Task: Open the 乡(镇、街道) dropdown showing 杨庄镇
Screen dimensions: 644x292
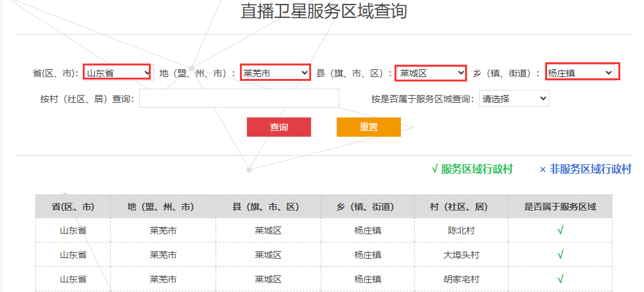Action: tap(580, 73)
